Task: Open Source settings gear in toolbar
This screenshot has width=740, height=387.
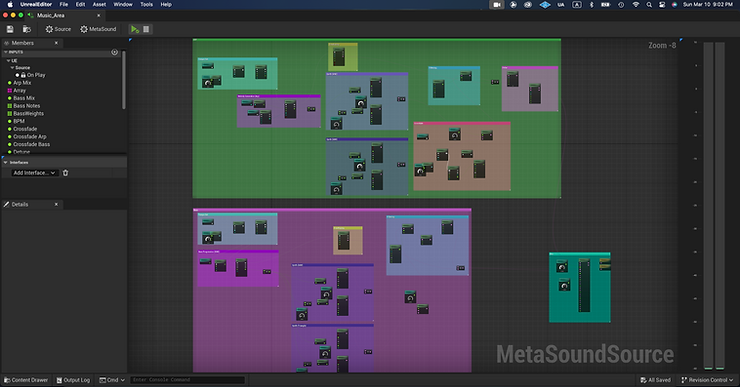Action: pos(58,29)
